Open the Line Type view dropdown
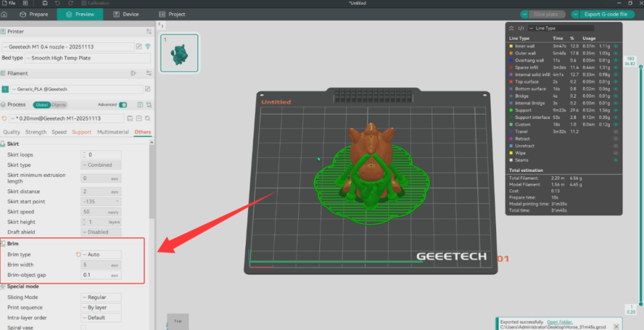644x330 pixels. tap(563, 28)
